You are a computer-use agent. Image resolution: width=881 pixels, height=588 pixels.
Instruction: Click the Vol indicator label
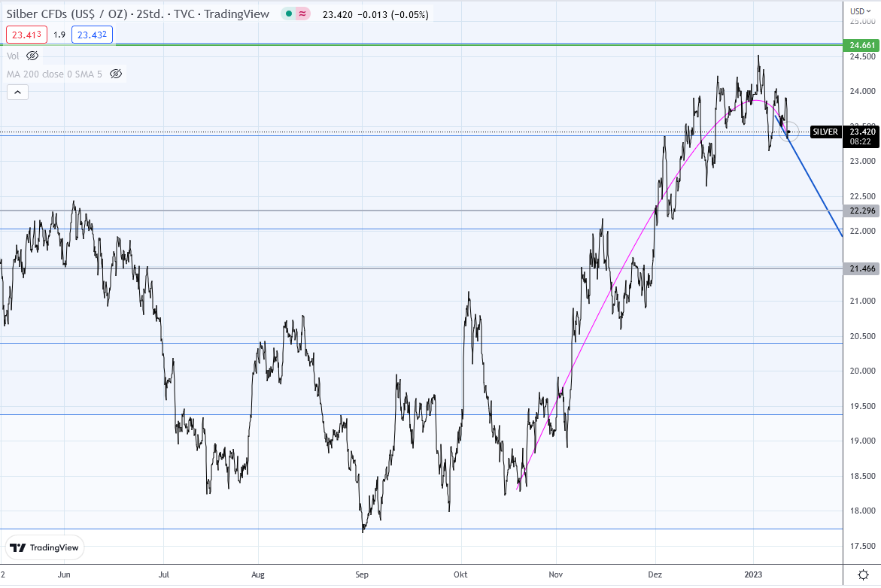[13, 56]
